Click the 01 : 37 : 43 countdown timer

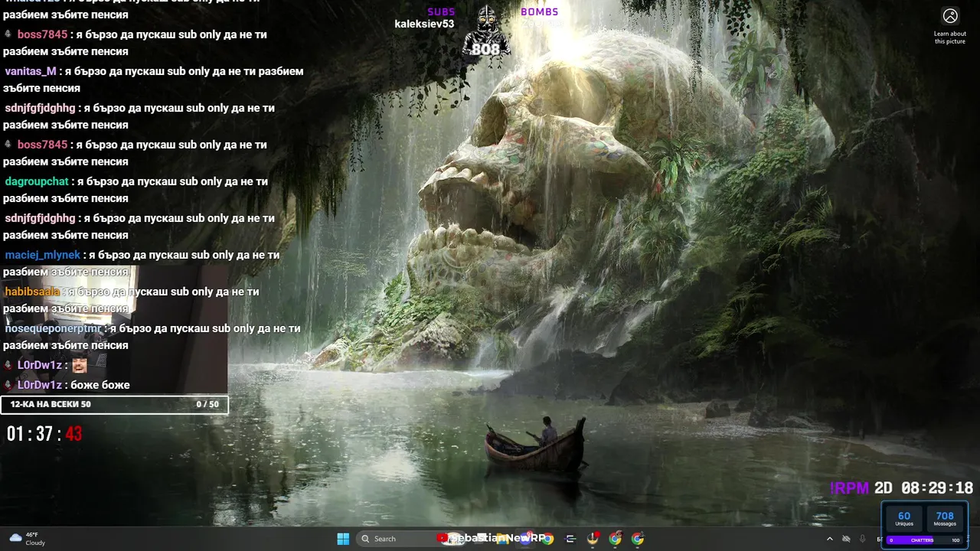[44, 434]
